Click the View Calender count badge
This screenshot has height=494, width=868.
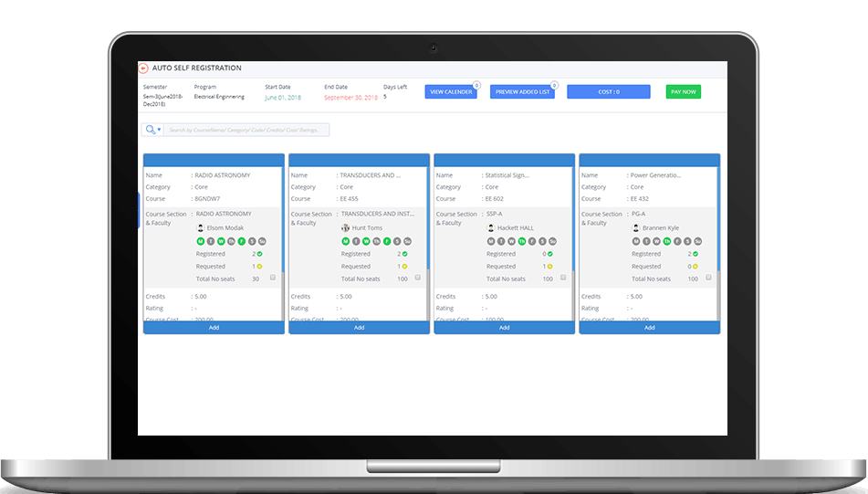pyautogui.click(x=476, y=85)
